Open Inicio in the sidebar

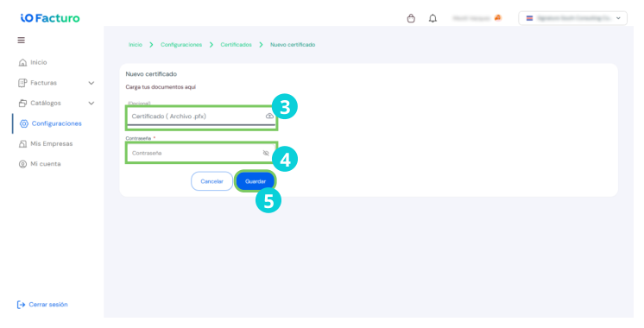[39, 62]
